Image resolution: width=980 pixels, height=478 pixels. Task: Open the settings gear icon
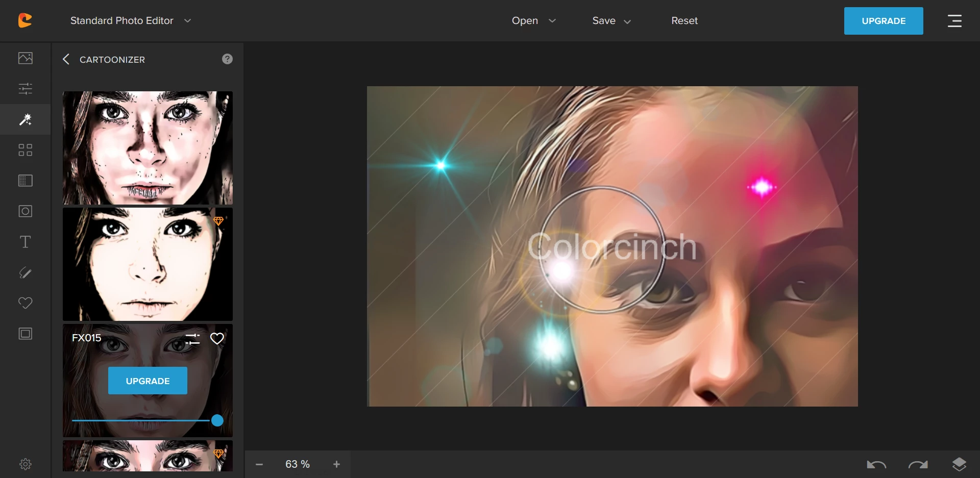[25, 464]
